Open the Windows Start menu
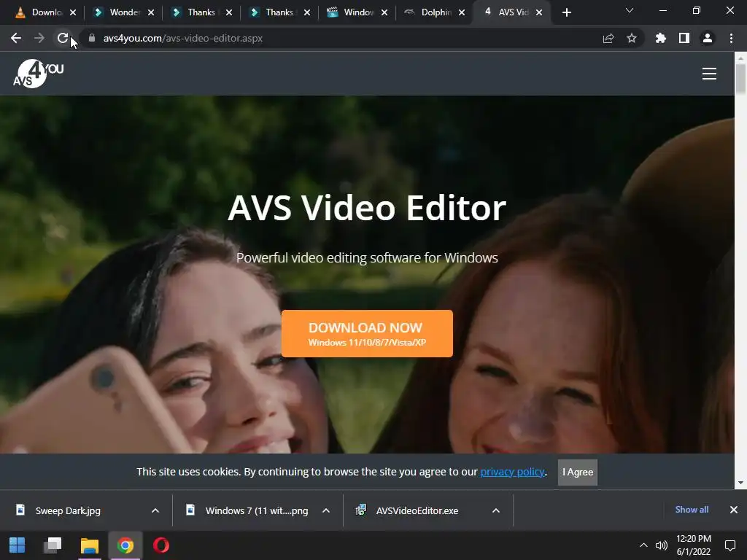The width and height of the screenshot is (747, 560). click(x=18, y=545)
